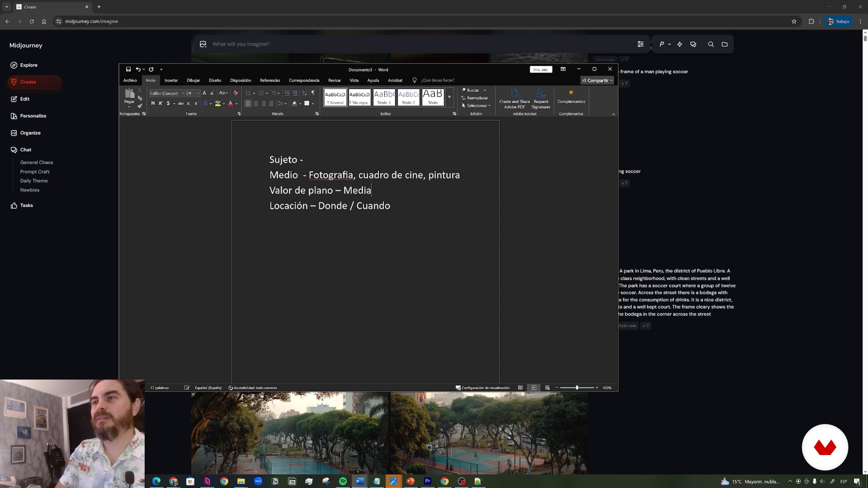
Task: Toggle show paragraph marks (¶)
Action: [x=313, y=93]
